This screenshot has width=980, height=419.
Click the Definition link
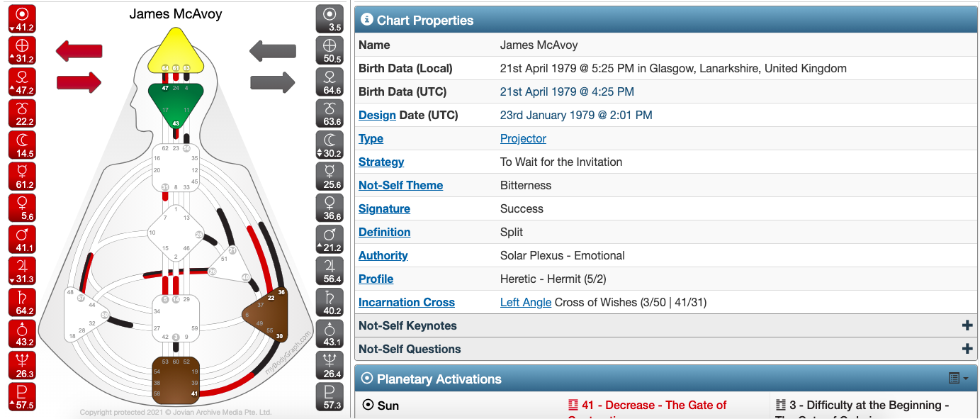pos(384,232)
